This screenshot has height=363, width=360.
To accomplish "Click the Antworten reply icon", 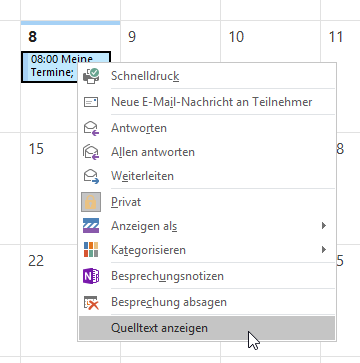I will 91,128.
